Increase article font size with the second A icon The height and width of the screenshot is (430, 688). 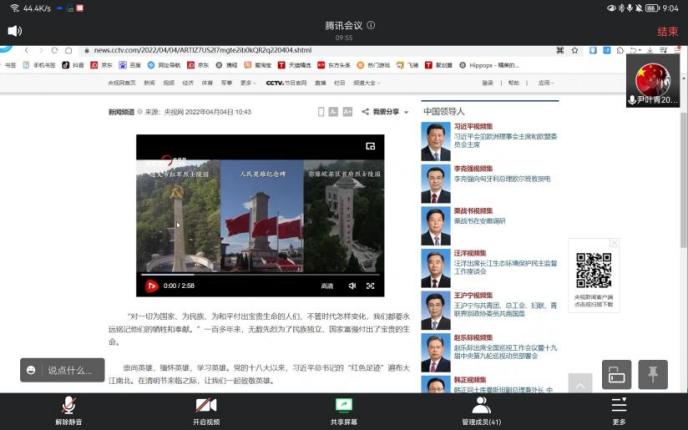tap(348, 112)
